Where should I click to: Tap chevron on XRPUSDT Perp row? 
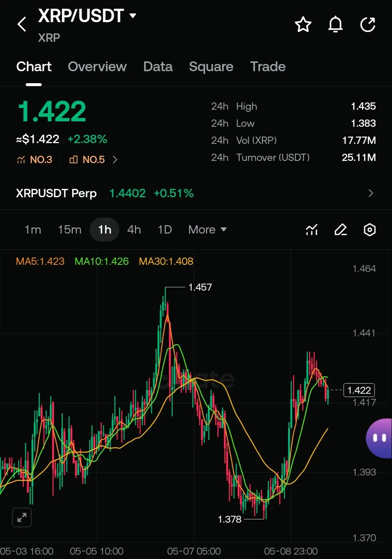pyautogui.click(x=371, y=193)
